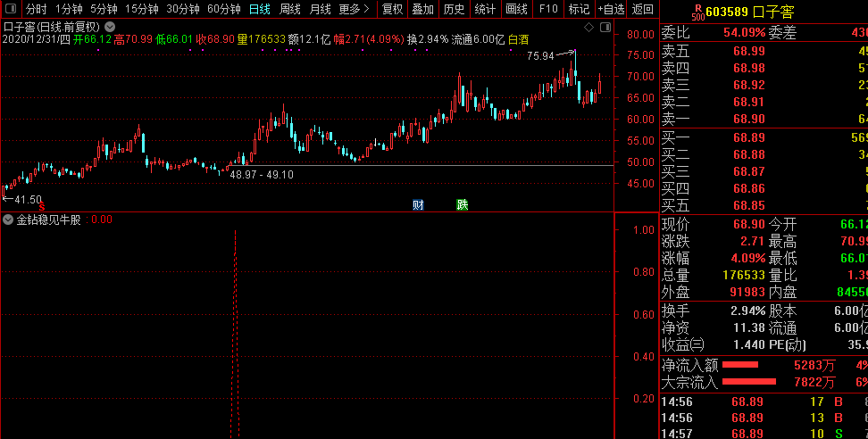
Task: Click the 买一 price 68.89
Action: point(749,137)
